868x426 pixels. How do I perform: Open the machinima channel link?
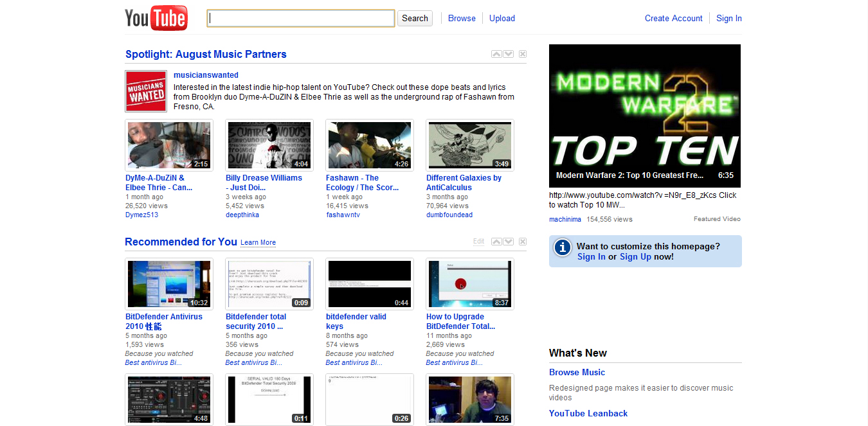coord(565,219)
